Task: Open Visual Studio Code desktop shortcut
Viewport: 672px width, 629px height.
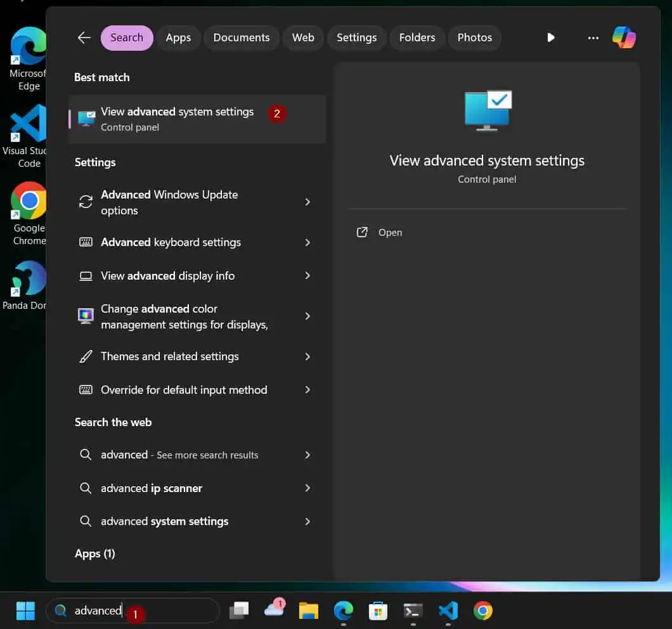Action: point(27,136)
